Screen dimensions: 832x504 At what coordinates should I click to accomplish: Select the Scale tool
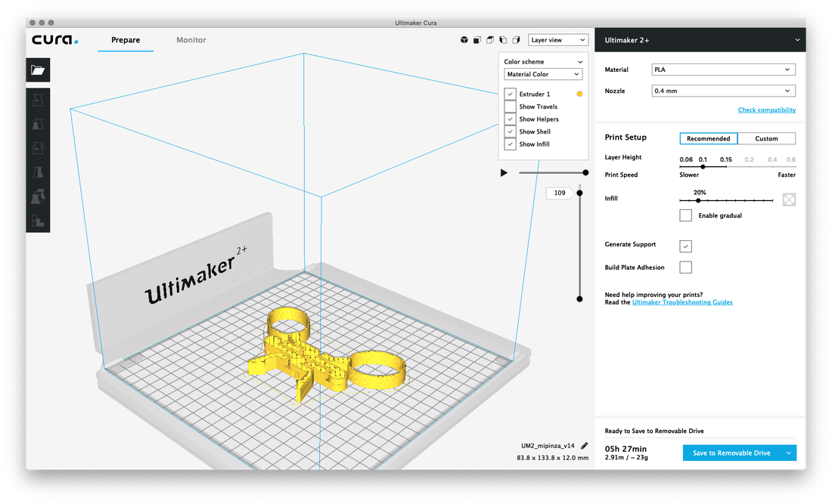pyautogui.click(x=38, y=124)
